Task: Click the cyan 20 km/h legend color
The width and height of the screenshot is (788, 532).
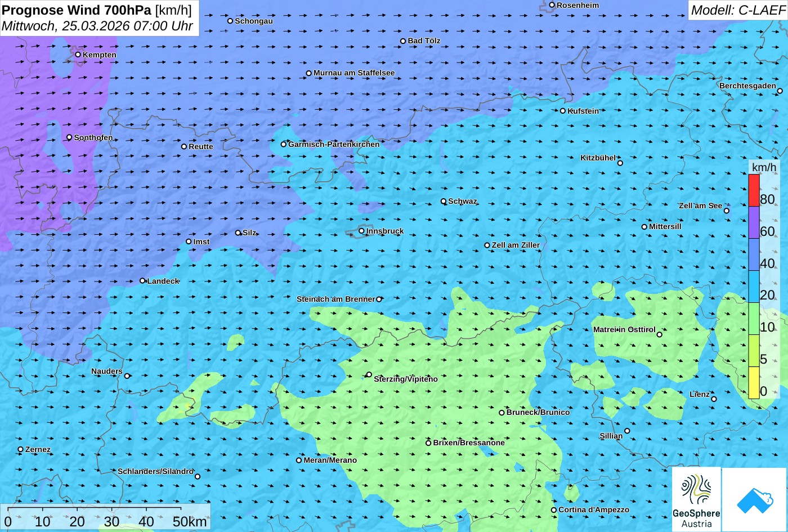Action: coord(754,287)
